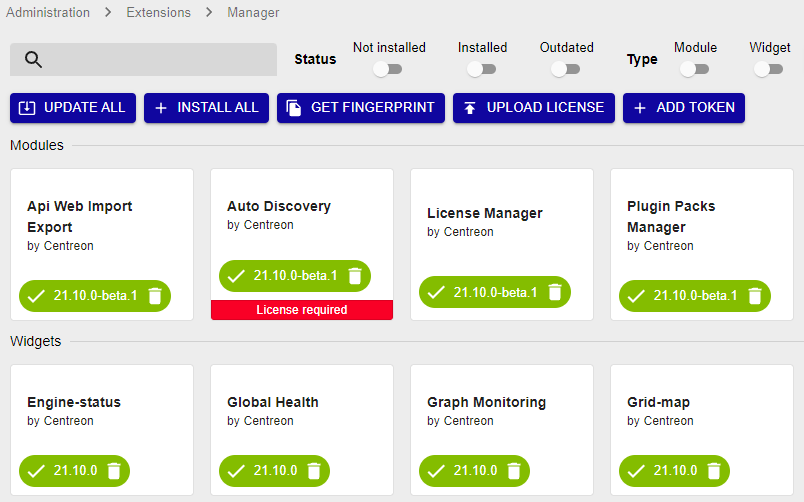Enable the Installed status filter

(481, 69)
